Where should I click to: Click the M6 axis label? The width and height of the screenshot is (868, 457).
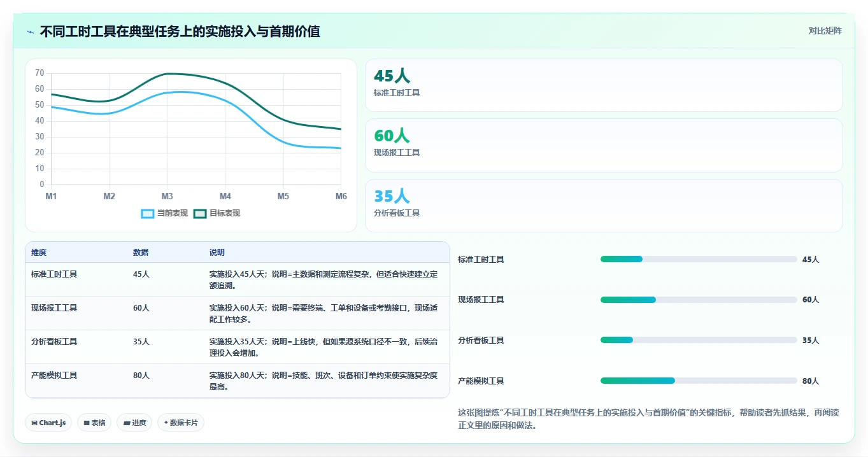(x=341, y=196)
